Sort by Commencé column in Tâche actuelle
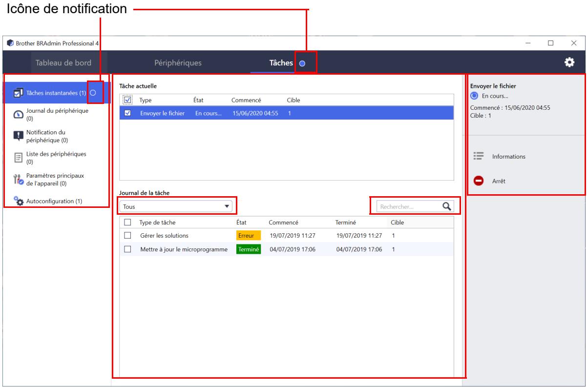The height and width of the screenshot is (387, 588). tap(246, 101)
